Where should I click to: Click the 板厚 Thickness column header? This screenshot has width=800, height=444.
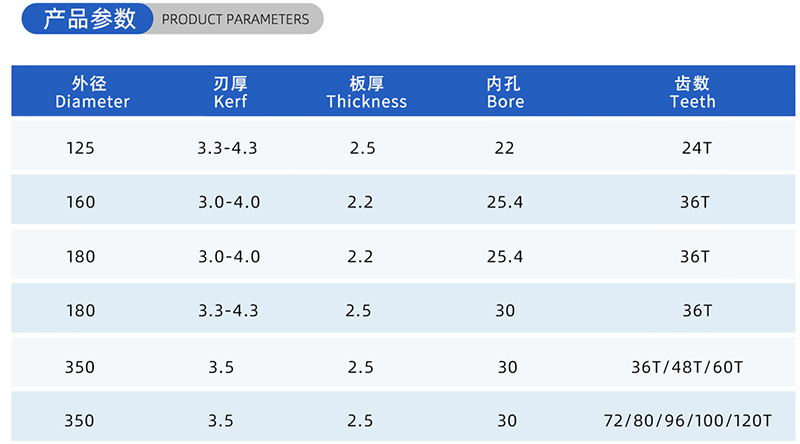[366, 92]
